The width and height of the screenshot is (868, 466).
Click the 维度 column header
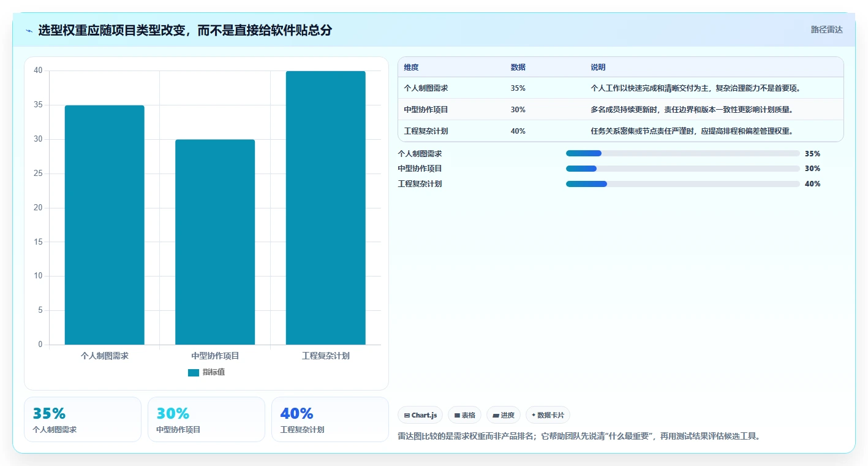(411, 67)
